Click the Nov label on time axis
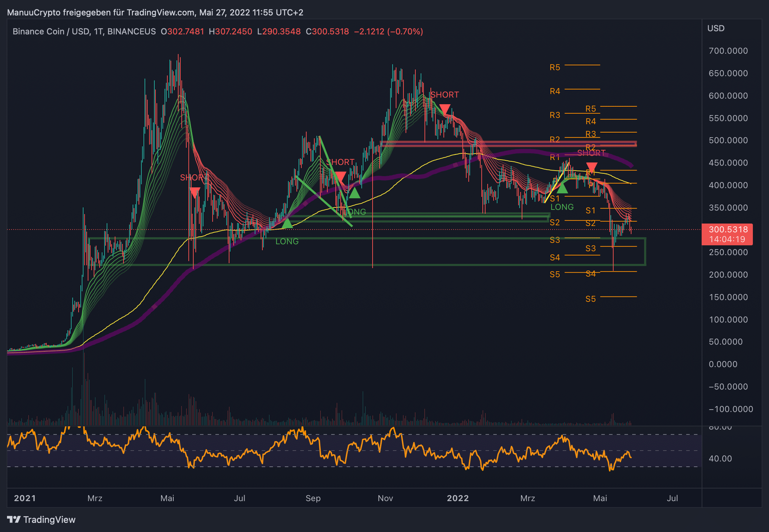 coord(385,498)
